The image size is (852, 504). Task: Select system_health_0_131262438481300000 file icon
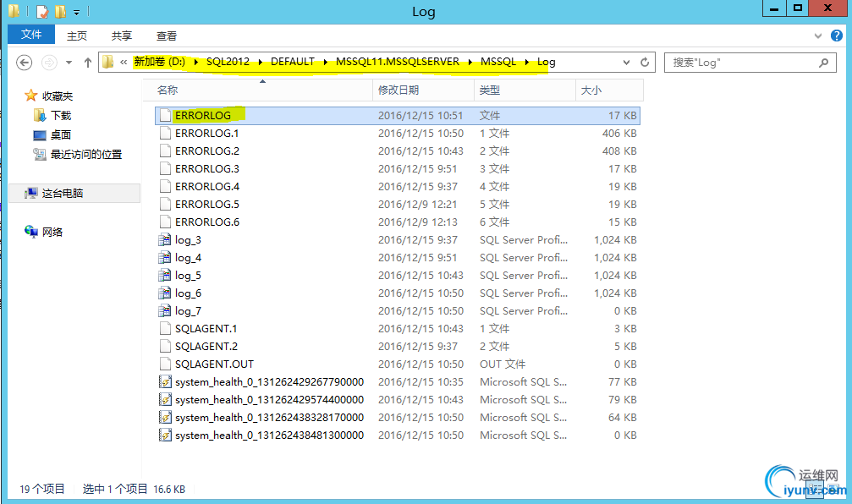coord(165,435)
